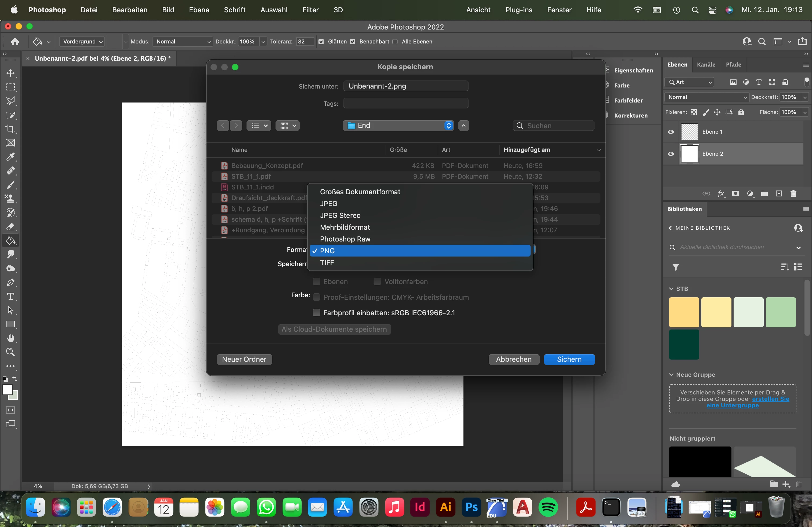
Task: Select the Type tool
Action: pyautogui.click(x=10, y=296)
